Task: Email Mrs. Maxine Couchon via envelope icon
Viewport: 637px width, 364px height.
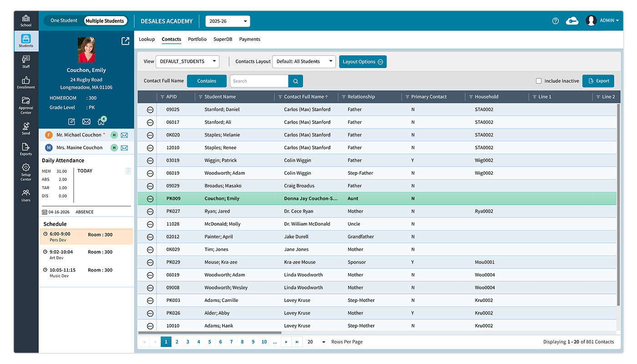Action: pos(124,148)
